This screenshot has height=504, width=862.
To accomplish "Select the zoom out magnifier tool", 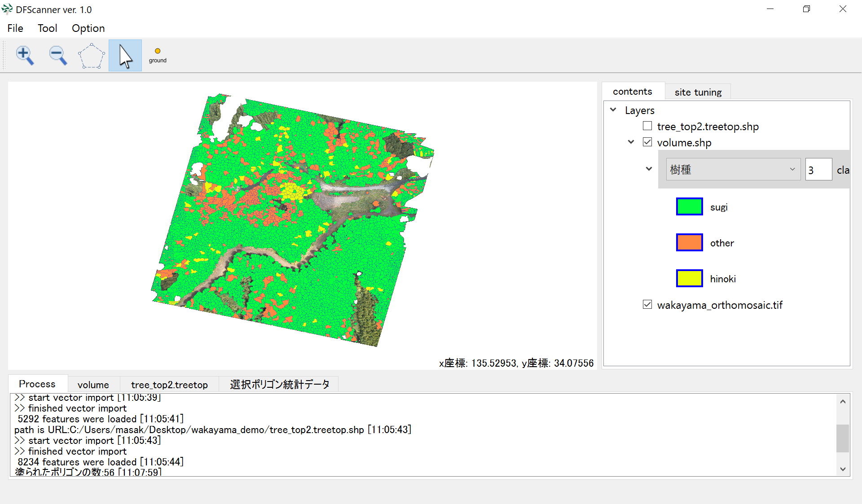I will click(58, 56).
